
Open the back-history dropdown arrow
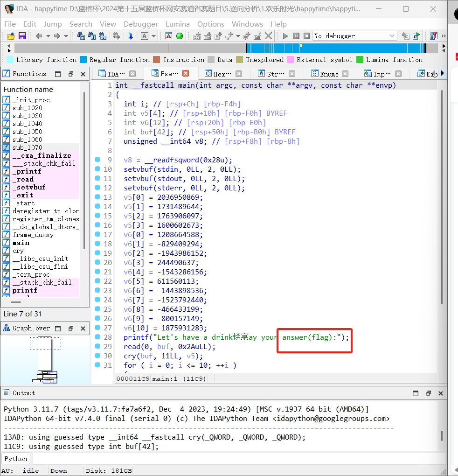click(x=48, y=36)
